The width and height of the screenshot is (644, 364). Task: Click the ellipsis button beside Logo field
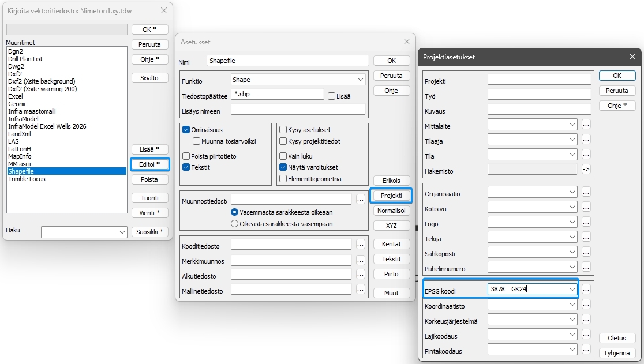click(x=586, y=223)
